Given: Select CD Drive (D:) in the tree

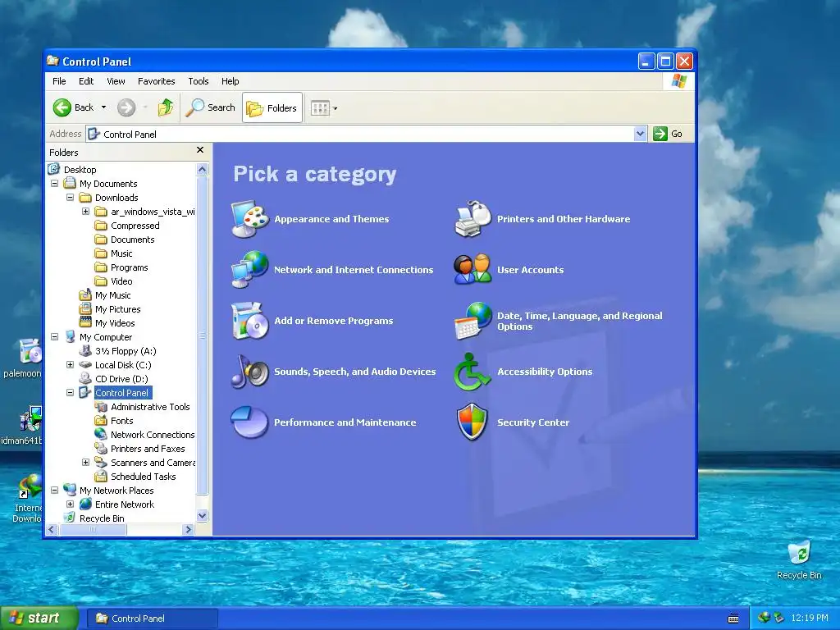Looking at the screenshot, I should tap(121, 379).
